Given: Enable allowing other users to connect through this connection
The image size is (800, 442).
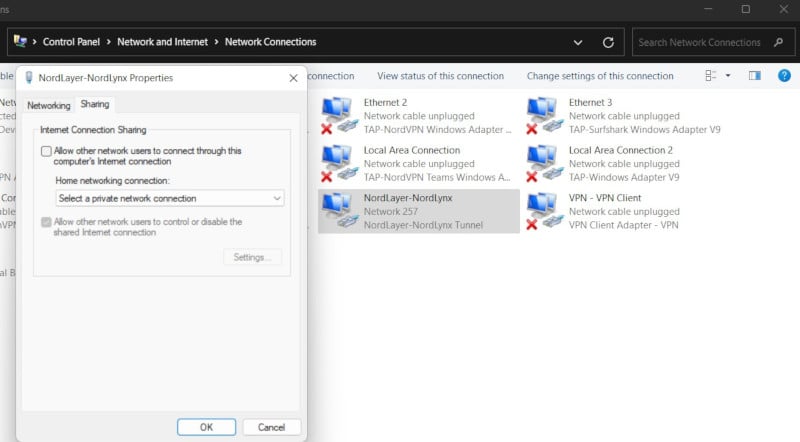Looking at the screenshot, I should [x=46, y=151].
